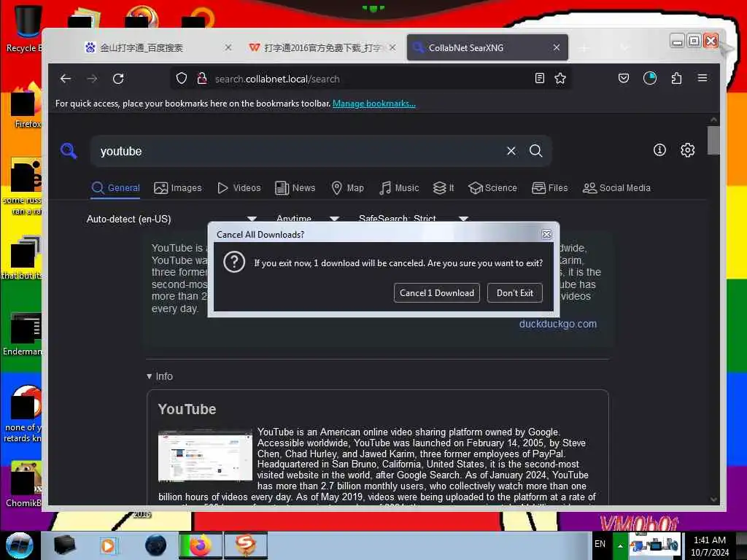
Task: Open the Recycle Bin desktop icon
Action: pyautogui.click(x=26, y=28)
